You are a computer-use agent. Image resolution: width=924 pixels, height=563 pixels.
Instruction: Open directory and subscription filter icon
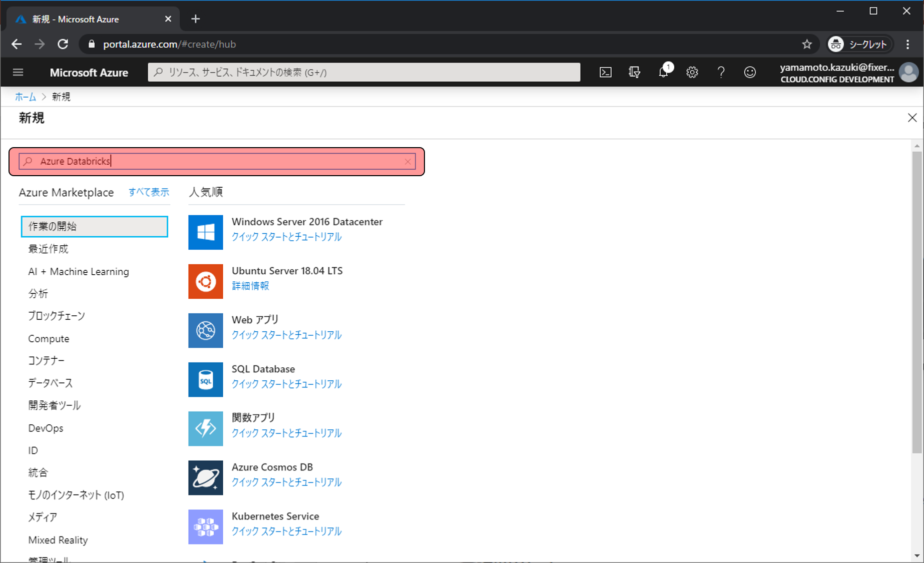coord(634,73)
